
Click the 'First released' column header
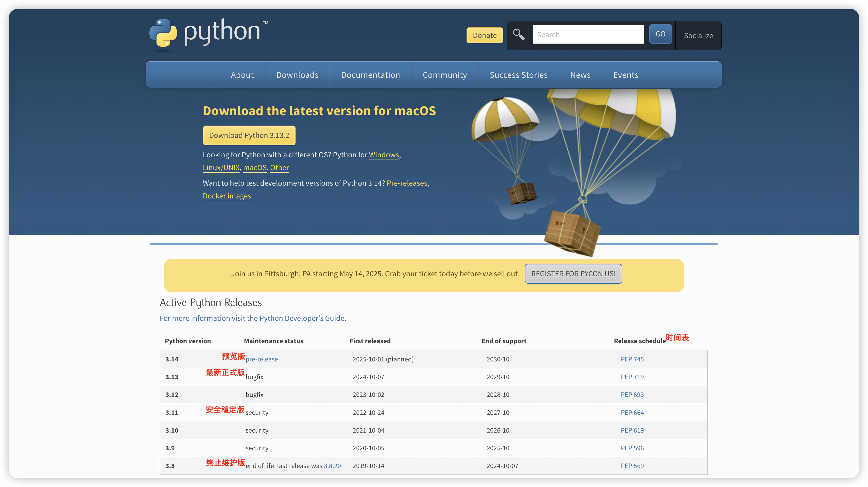pos(370,341)
